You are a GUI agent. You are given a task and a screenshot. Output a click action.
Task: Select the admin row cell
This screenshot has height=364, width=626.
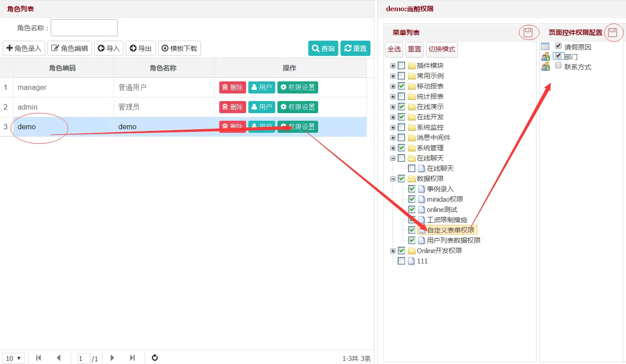tap(64, 107)
